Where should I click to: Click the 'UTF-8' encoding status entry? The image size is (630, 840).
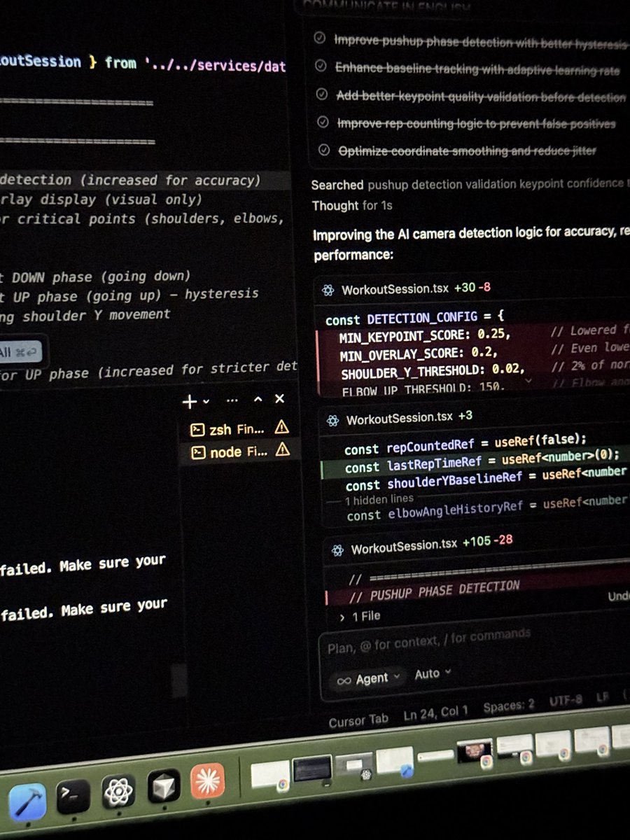[x=564, y=701]
